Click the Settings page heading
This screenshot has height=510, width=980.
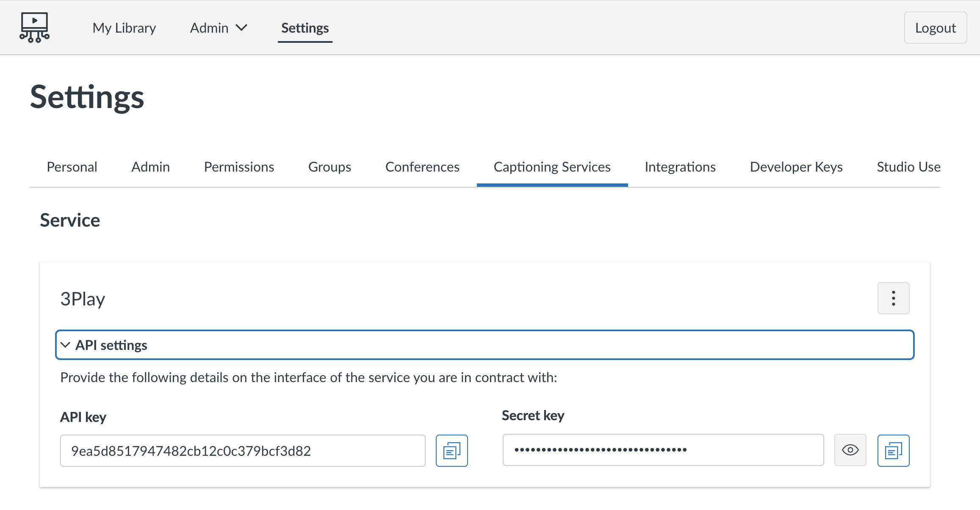click(87, 97)
